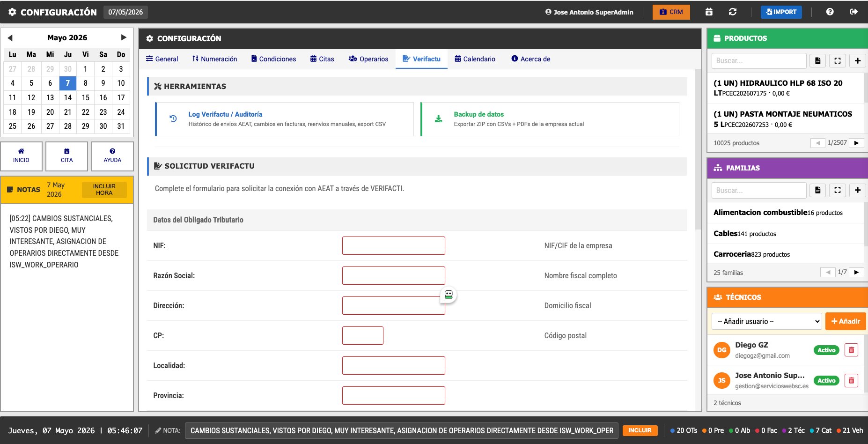
Task: Add new family with plus icon
Action: click(x=858, y=190)
